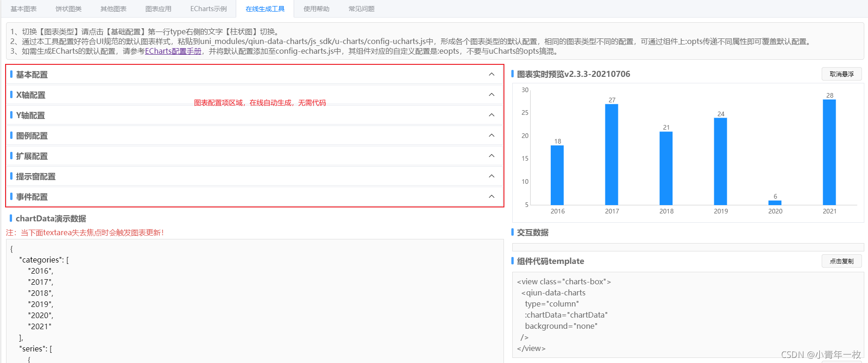
Task: Switch to the 饼状图类 tab
Action: pyautogui.click(x=69, y=9)
